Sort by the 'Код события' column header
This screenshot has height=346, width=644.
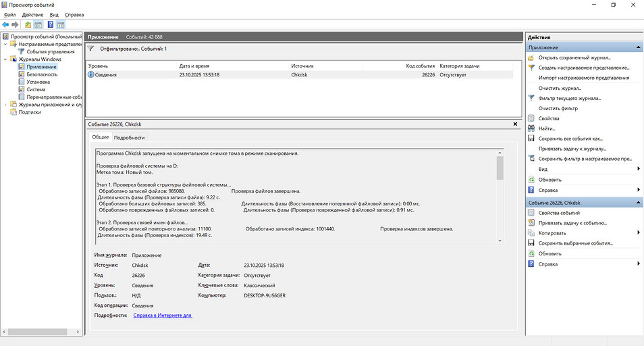click(420, 66)
